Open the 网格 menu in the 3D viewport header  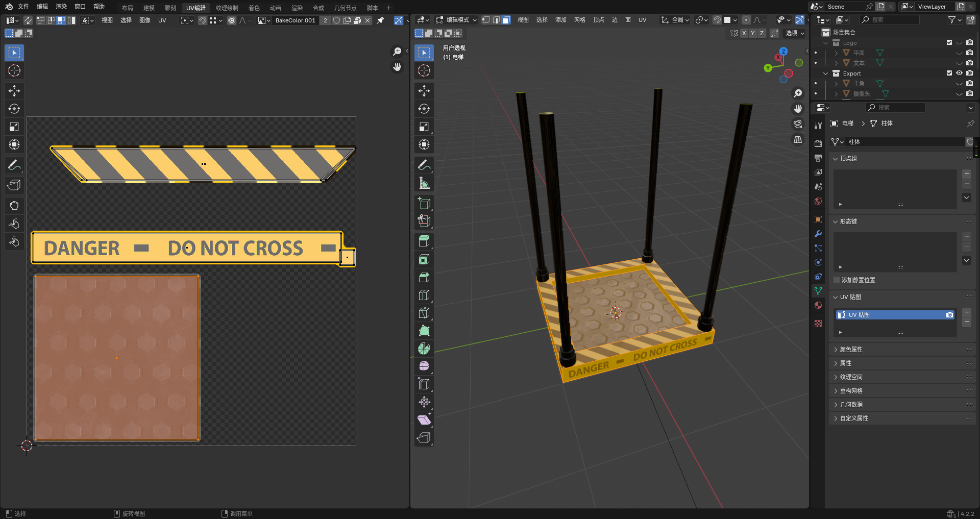click(x=580, y=20)
